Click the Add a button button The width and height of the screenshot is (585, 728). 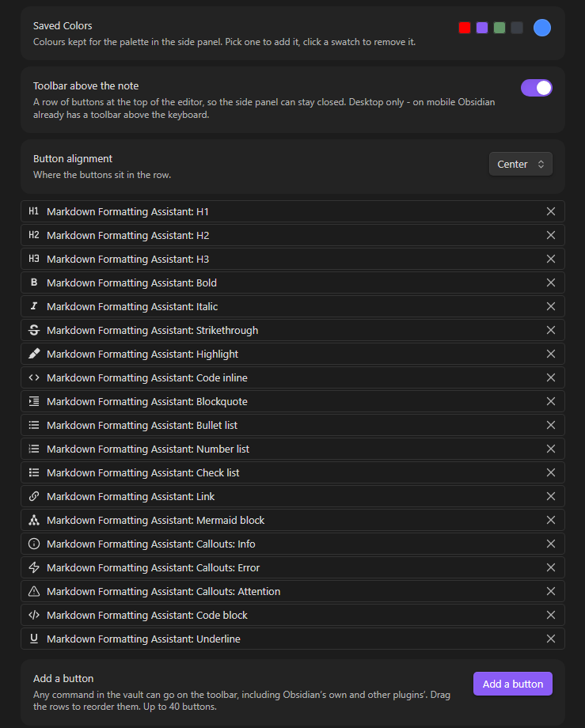[x=513, y=684]
